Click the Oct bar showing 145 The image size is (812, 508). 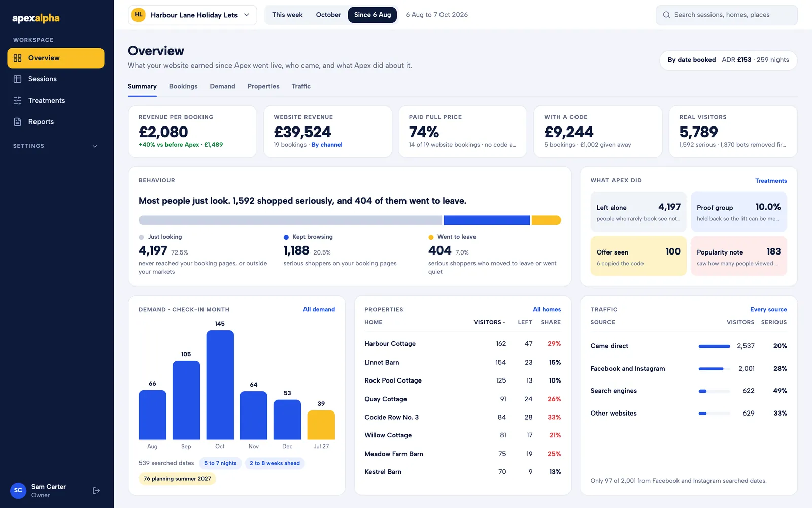click(220, 385)
